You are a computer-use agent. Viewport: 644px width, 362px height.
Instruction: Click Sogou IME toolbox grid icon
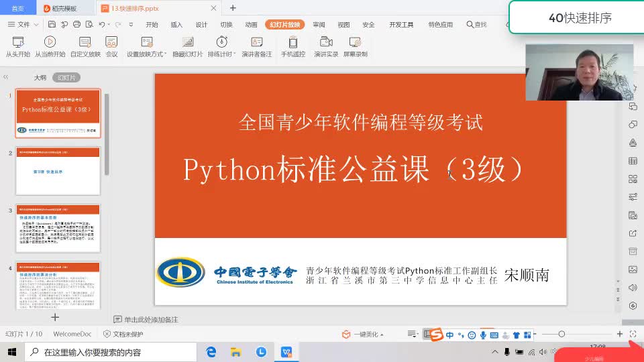pos(527,335)
